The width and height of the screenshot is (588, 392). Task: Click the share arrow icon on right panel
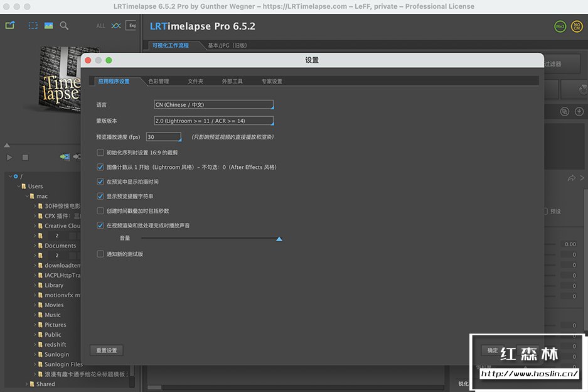tap(572, 178)
